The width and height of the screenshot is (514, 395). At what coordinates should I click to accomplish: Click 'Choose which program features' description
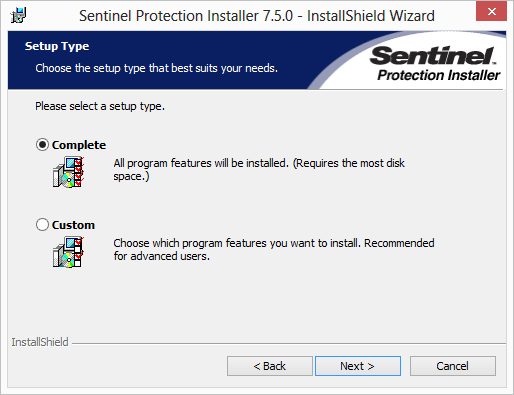point(274,249)
